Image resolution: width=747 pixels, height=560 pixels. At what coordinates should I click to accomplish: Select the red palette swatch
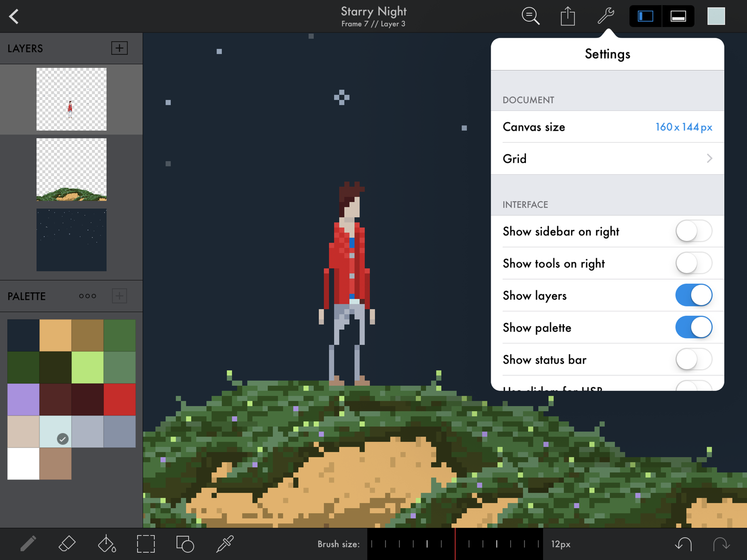(120, 400)
